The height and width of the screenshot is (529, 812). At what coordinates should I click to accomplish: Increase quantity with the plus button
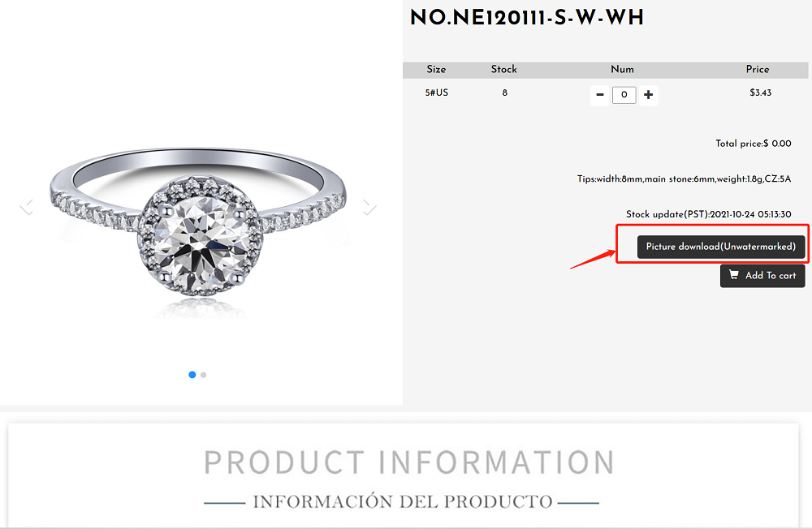pyautogui.click(x=648, y=95)
